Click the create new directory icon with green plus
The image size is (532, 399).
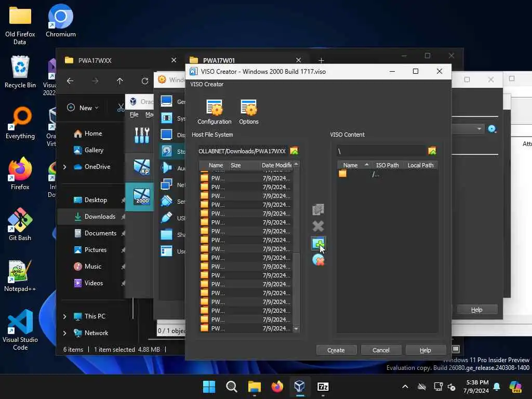(318, 243)
